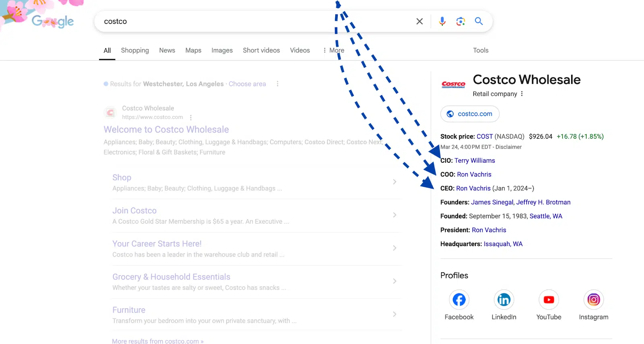Click the Google logo
The height and width of the screenshot is (344, 644).
coord(53,21)
